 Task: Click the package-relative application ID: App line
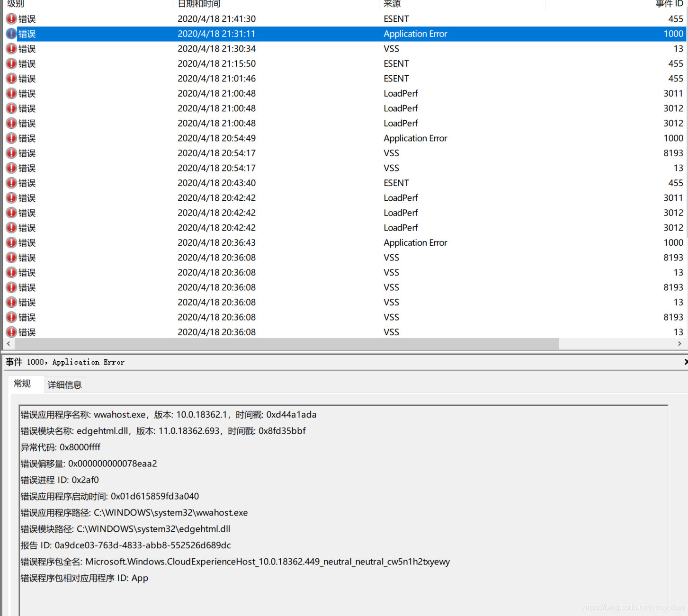tap(84, 578)
